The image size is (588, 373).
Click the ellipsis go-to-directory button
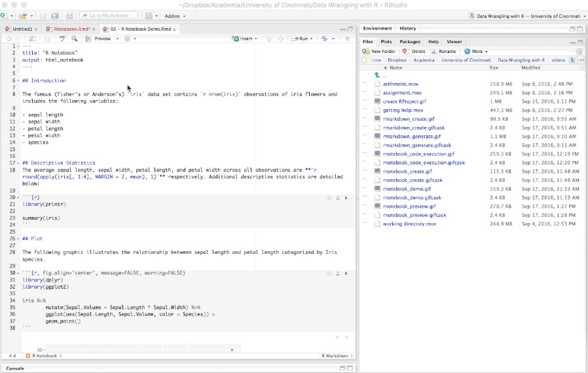coord(581,60)
